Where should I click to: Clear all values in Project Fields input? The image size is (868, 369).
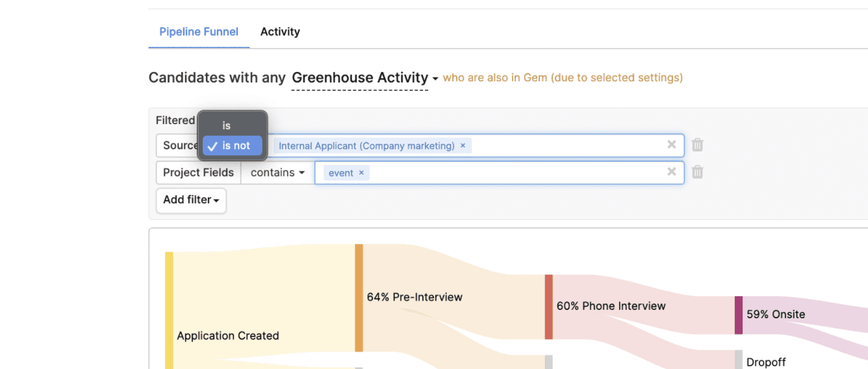point(672,172)
